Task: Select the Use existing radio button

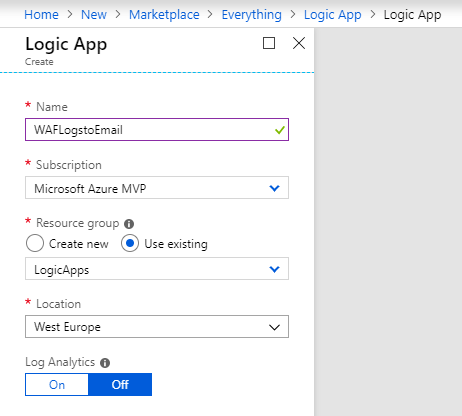Action: [130, 243]
